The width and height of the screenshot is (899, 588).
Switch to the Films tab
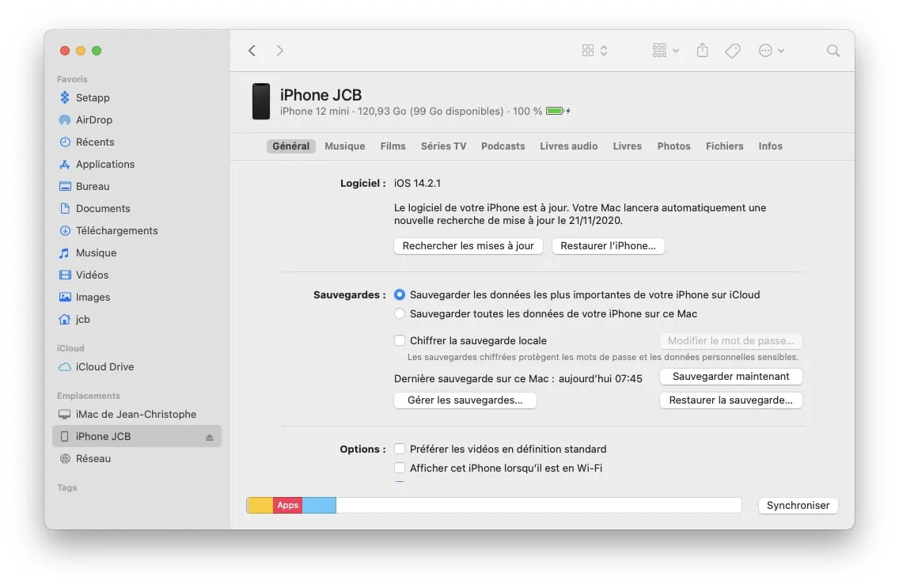pyautogui.click(x=393, y=146)
